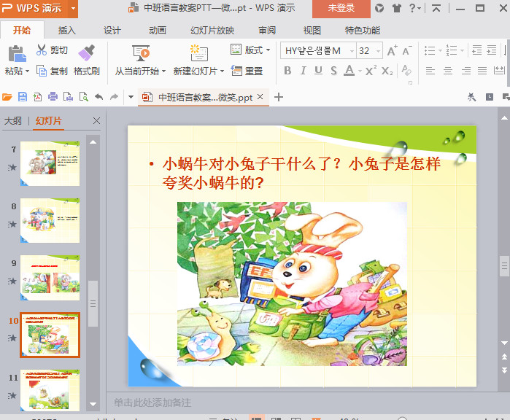
Task: Decrease font size with A- icon
Action: (407, 51)
